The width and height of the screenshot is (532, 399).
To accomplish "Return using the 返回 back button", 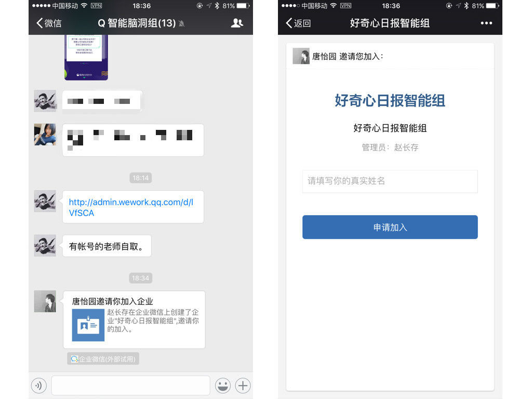I will 299,23.
